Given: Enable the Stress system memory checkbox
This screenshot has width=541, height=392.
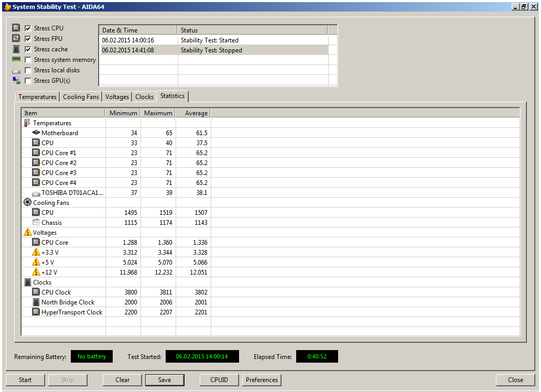Looking at the screenshot, I should pyautogui.click(x=28, y=60).
